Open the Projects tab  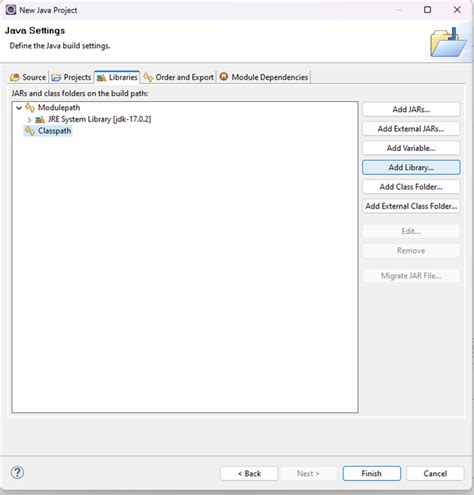coord(72,77)
